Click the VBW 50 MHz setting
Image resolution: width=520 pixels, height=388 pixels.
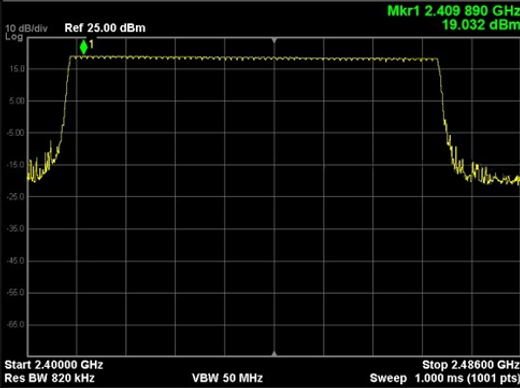pyautogui.click(x=227, y=378)
